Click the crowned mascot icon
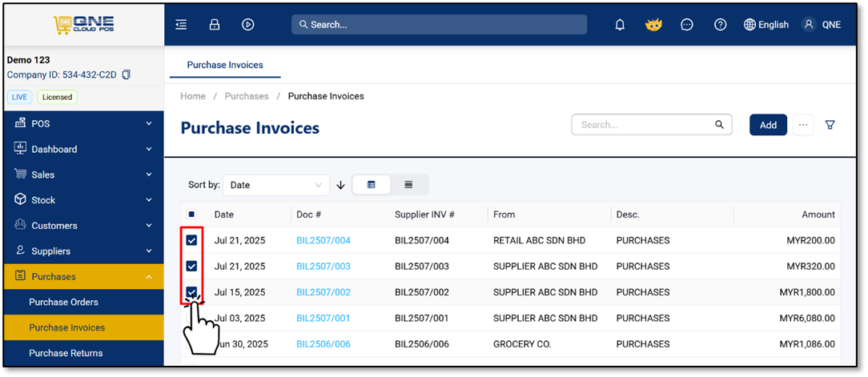Screen dimensions: 868x377 pos(653,24)
